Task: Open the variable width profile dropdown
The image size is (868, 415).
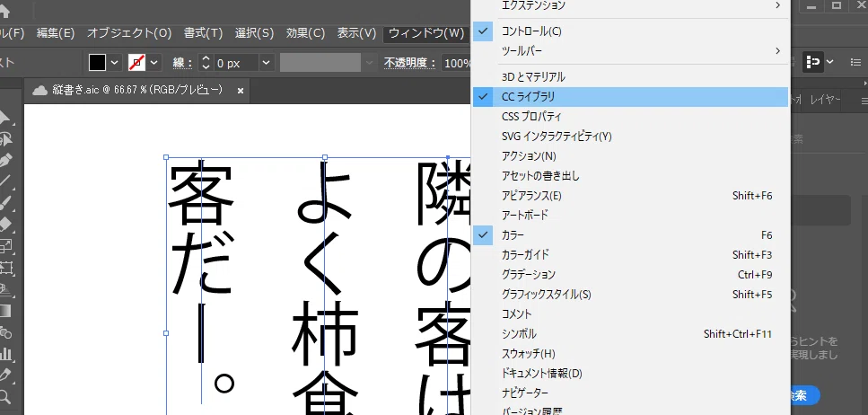Action: click(x=369, y=63)
